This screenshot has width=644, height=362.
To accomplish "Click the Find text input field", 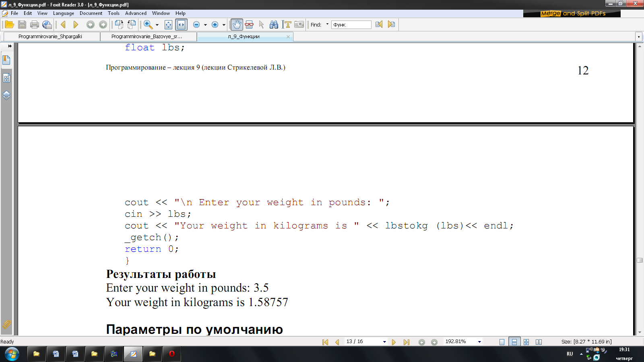I will click(x=351, y=25).
